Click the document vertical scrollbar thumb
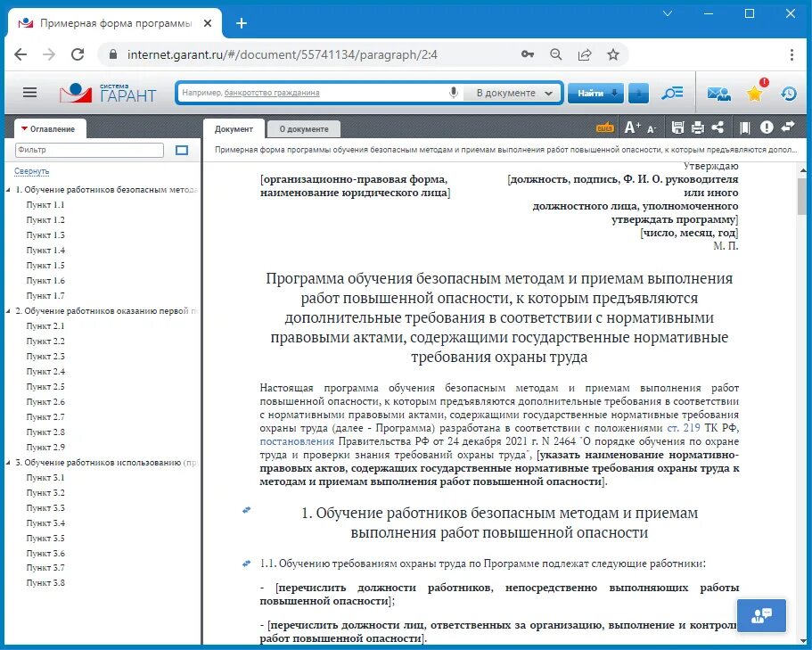The height and width of the screenshot is (650, 812). coord(802,196)
